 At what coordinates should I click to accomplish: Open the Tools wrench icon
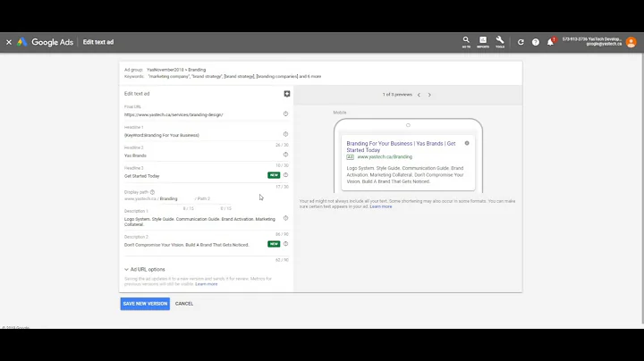tap(500, 42)
